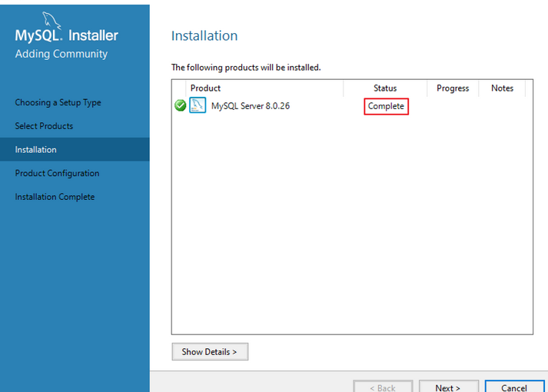Open the Choosing a Setup Type step
Screen dimensions: 548x392
click(x=58, y=102)
